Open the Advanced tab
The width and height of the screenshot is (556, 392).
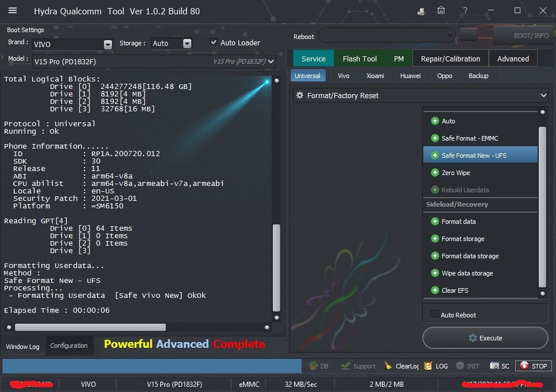pyautogui.click(x=513, y=59)
